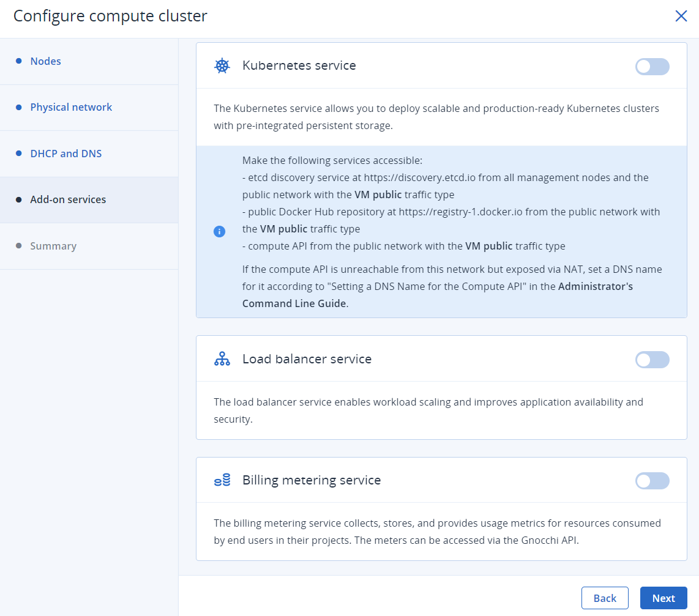Click the Load balancer service title
Image resolution: width=699 pixels, height=616 pixels.
307,359
